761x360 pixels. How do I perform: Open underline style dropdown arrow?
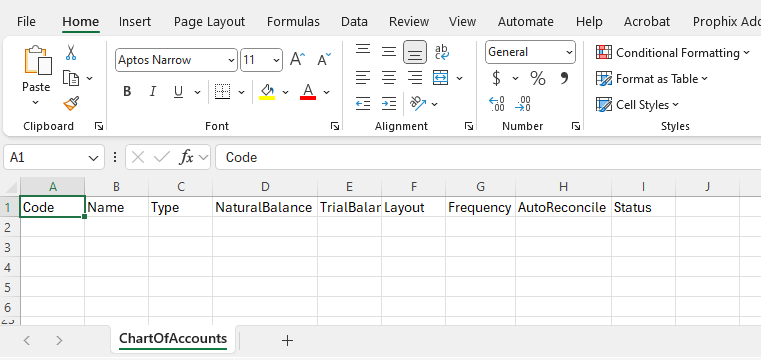[x=198, y=92]
